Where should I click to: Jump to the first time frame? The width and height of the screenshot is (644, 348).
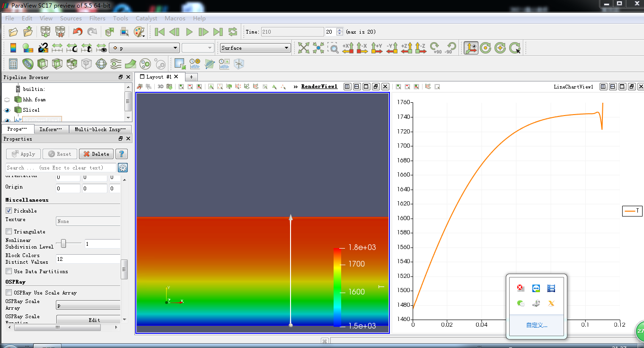click(x=160, y=32)
